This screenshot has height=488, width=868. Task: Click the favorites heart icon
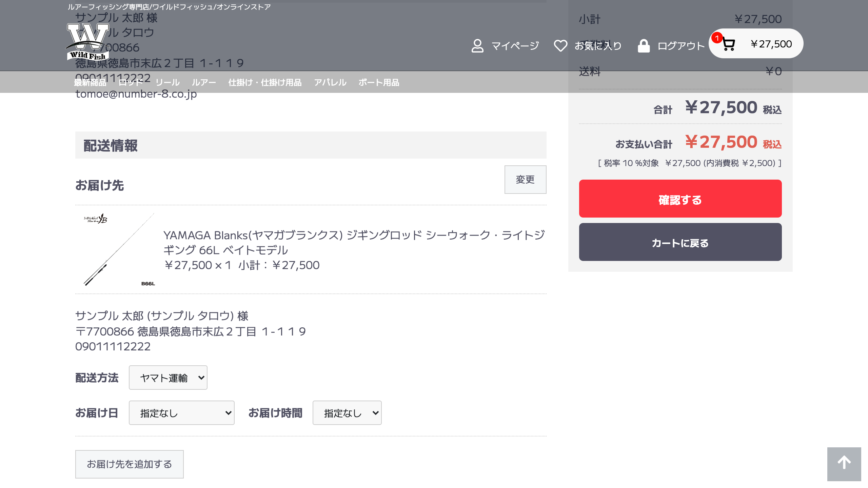coord(560,46)
